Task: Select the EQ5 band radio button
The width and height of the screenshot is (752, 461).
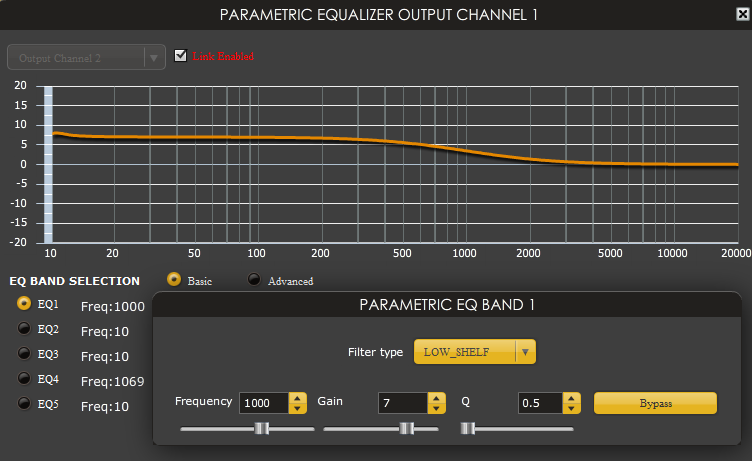Action: (x=24, y=404)
